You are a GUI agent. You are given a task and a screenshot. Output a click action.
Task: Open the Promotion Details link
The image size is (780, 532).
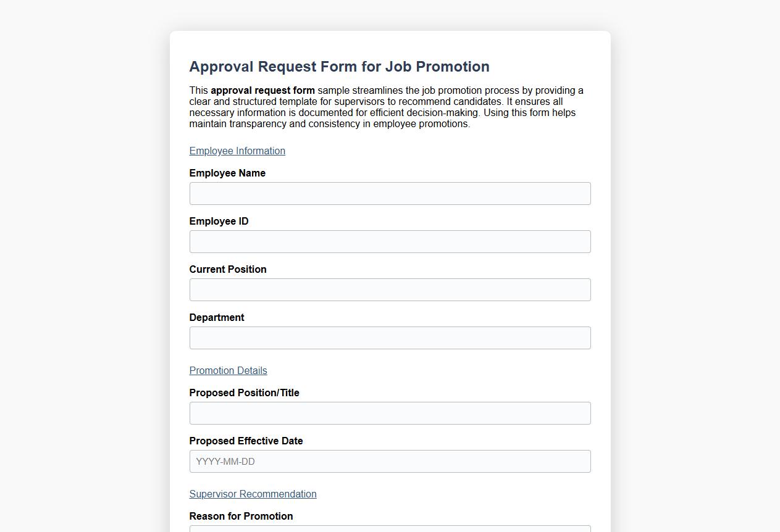228,370
